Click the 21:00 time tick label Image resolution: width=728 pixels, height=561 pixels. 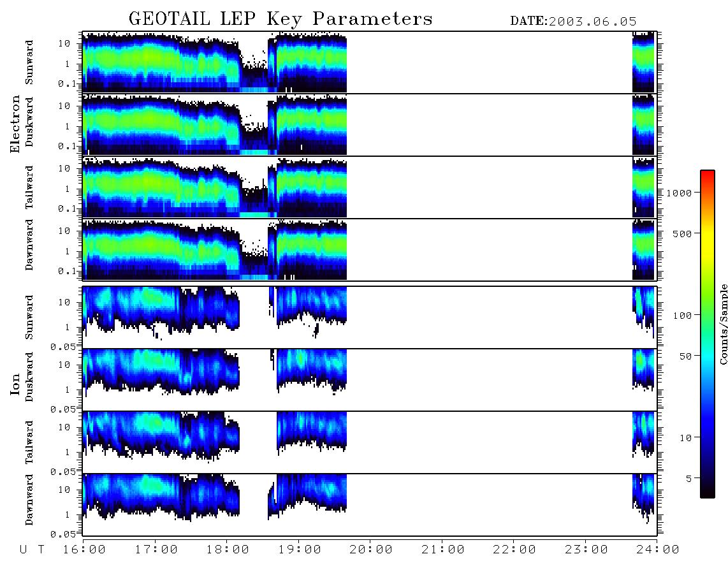pos(443,550)
